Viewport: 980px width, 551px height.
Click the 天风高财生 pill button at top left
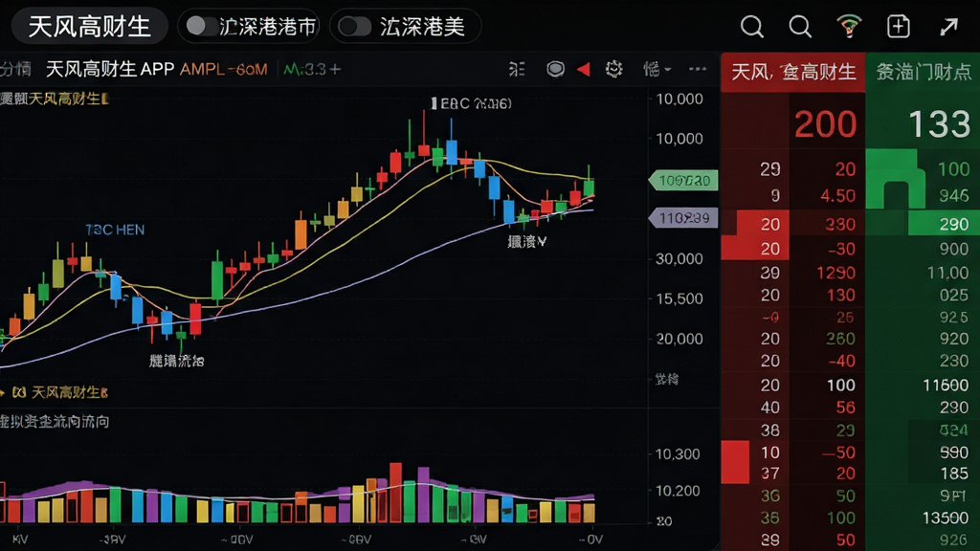click(x=90, y=27)
